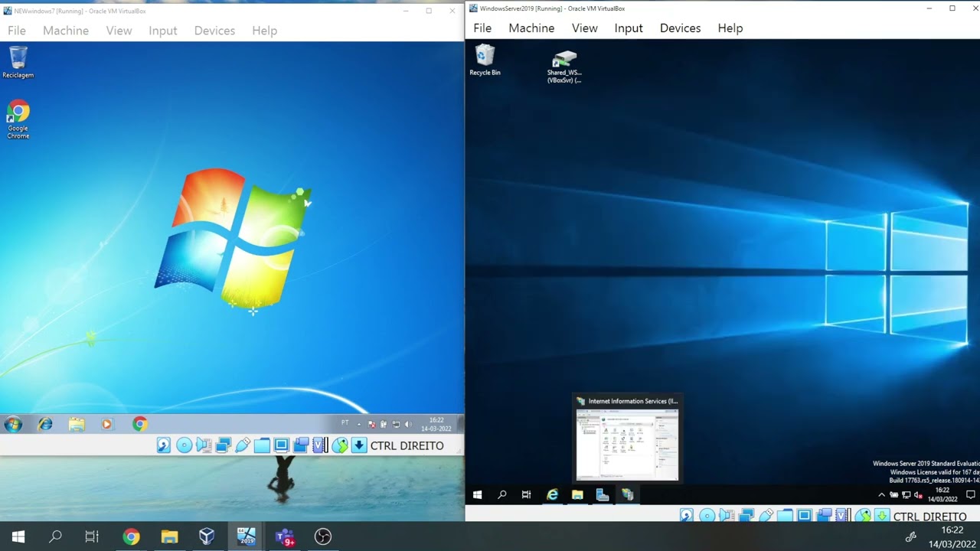The image size is (980, 551).
Task: Click recording icon in NEWwindows7 status bar
Action: [x=301, y=445]
